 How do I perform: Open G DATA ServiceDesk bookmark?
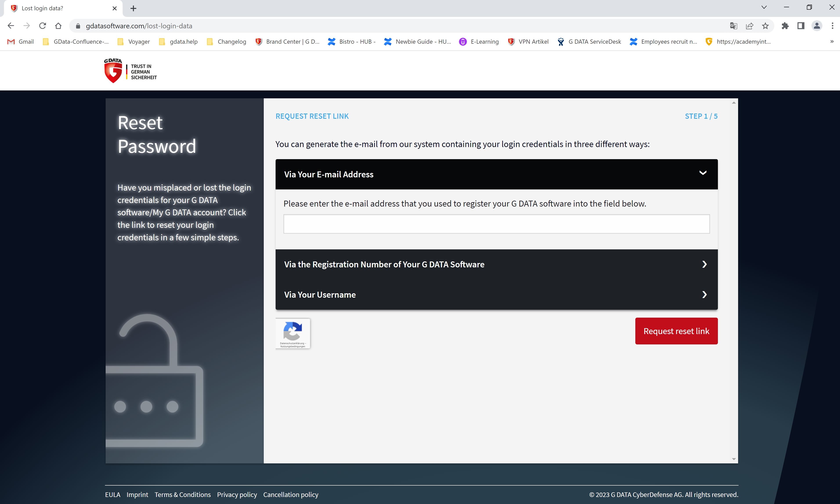(589, 41)
